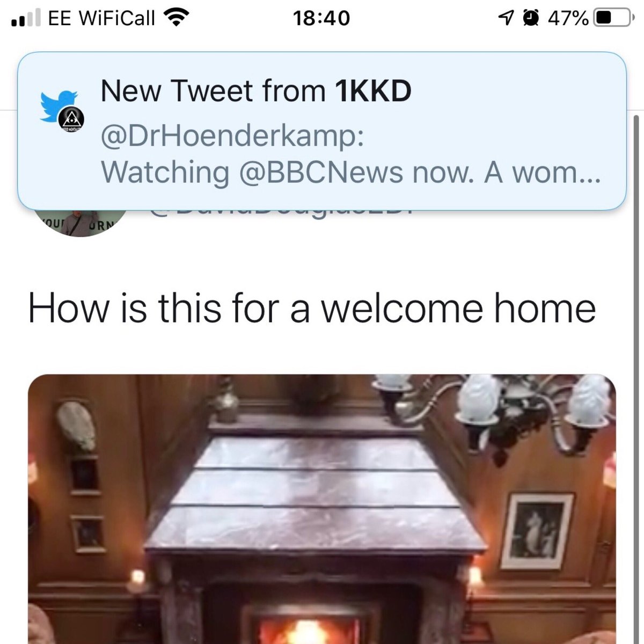644x644 pixels.
Task: Tap the EE WiFiCall carrier label
Action: (x=101, y=19)
